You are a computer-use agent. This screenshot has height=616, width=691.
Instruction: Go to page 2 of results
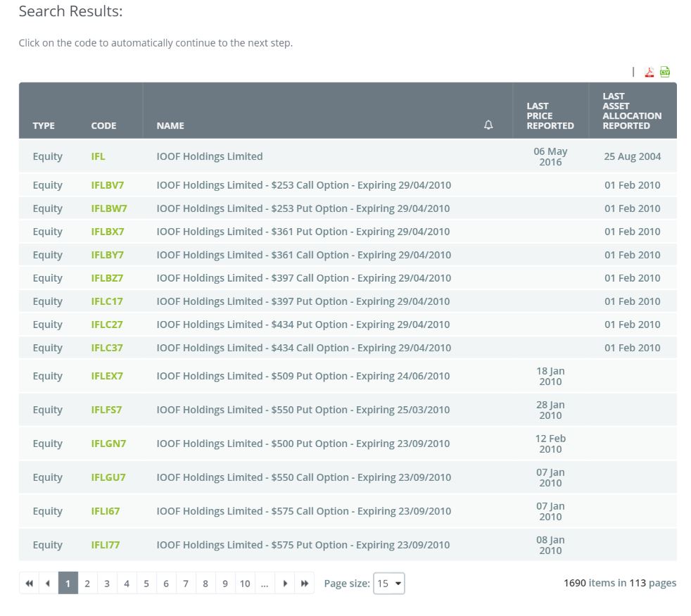point(87,584)
